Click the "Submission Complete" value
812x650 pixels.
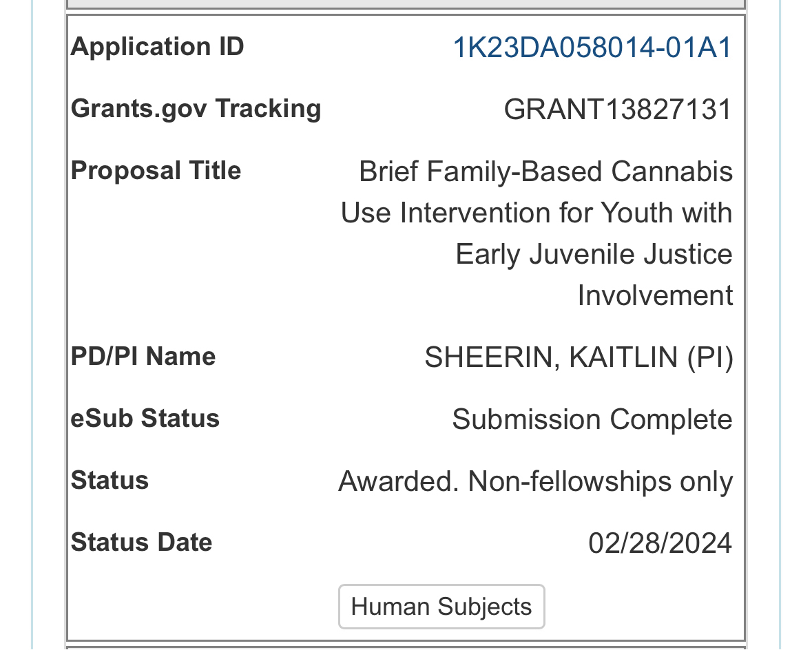592,419
